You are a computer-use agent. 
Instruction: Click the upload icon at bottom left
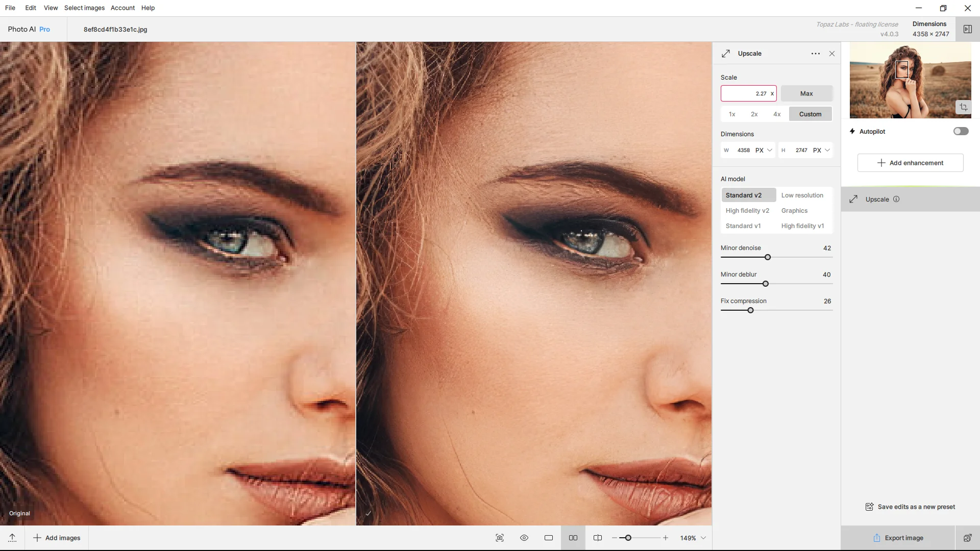point(12,538)
